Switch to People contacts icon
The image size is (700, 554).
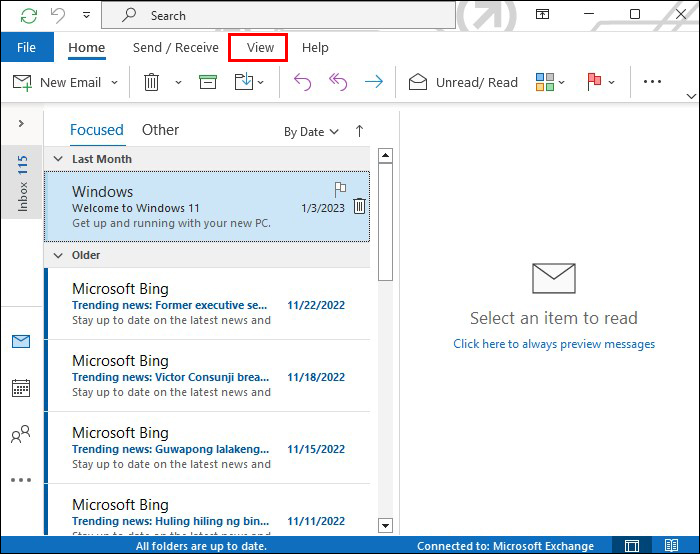pos(21,434)
